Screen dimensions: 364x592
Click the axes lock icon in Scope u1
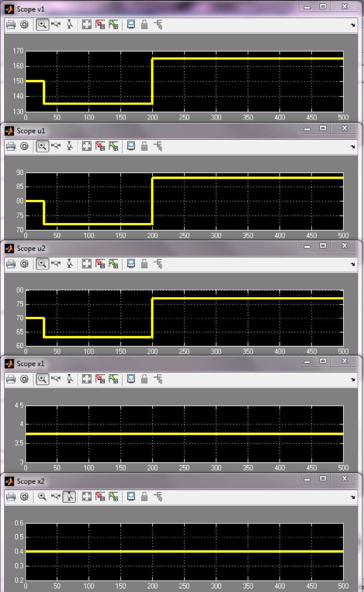(144, 146)
